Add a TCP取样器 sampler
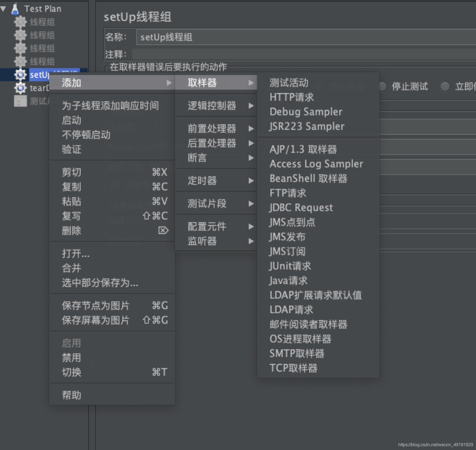The width and height of the screenshot is (476, 450). (x=318, y=368)
